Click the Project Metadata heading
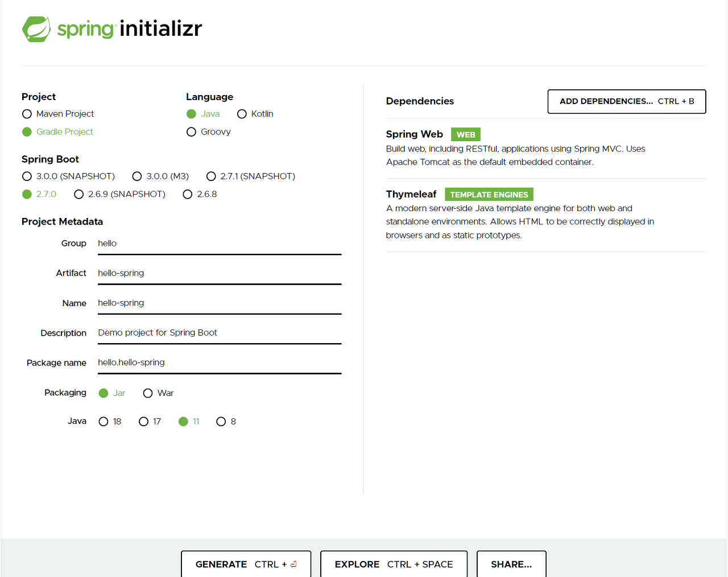The width and height of the screenshot is (728, 577). (x=62, y=222)
